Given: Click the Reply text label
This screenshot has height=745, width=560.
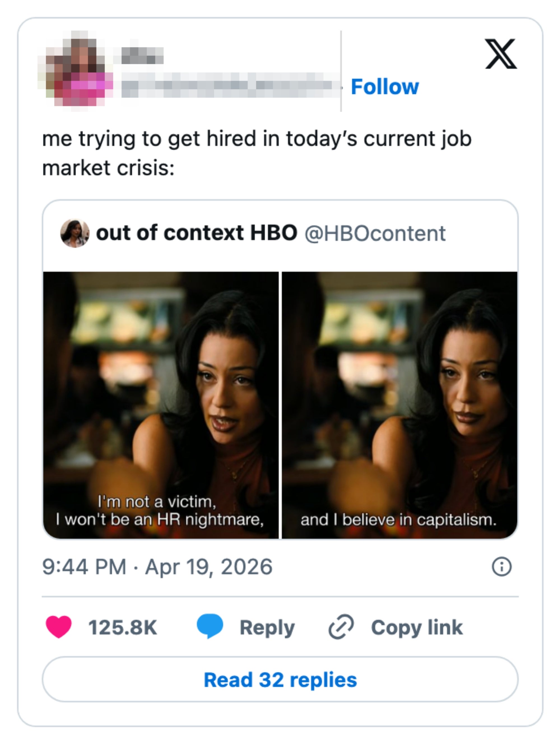Looking at the screenshot, I should click(x=267, y=628).
